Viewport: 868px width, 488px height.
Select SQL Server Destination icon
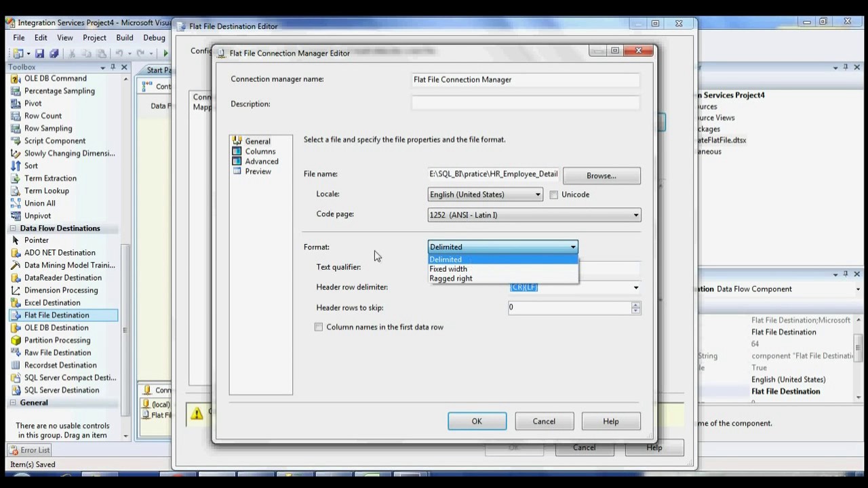(x=16, y=390)
